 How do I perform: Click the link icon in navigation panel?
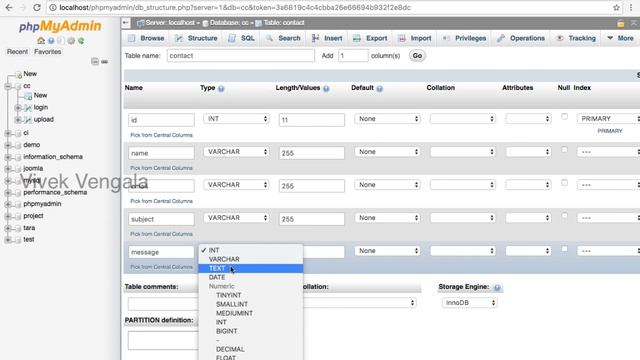(x=104, y=62)
